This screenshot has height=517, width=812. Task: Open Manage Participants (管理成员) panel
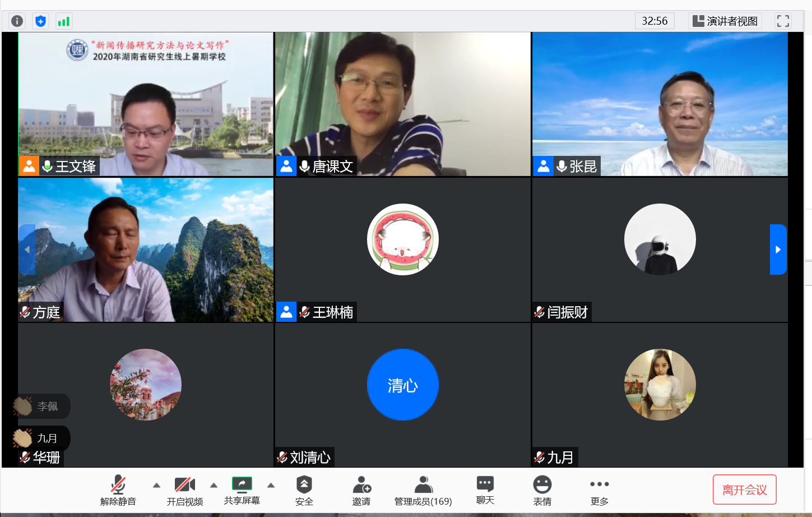(423, 490)
